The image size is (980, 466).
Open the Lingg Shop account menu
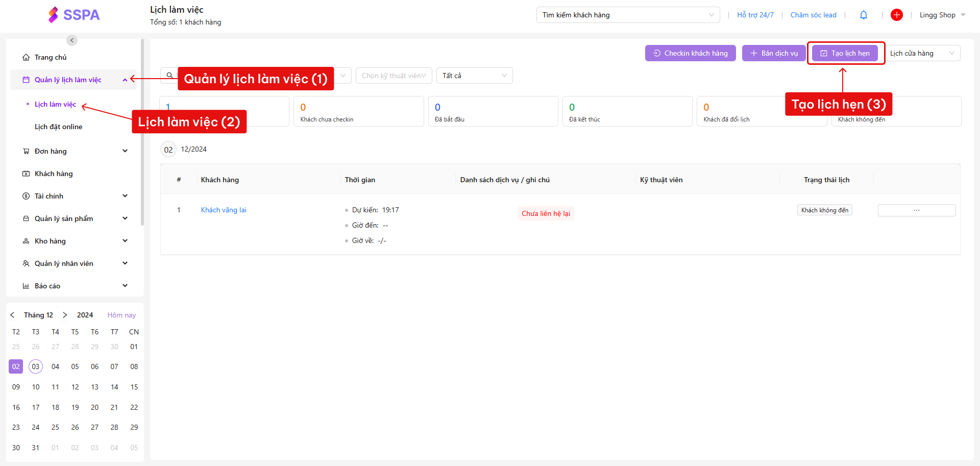pyautogui.click(x=942, y=15)
